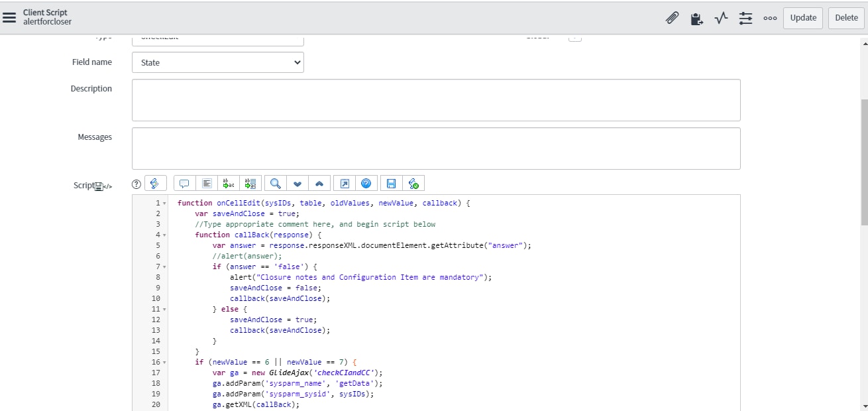The image size is (868, 411).
Task: Click the script code line 'var saveAndClose = true;'
Action: pyautogui.click(x=247, y=213)
